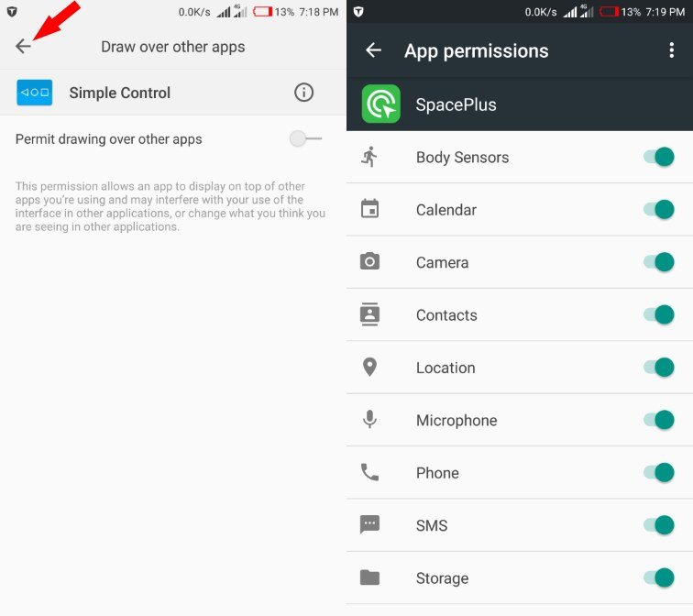The height and width of the screenshot is (616, 693).
Task: Tap back arrow in App permissions
Action: [x=373, y=50]
